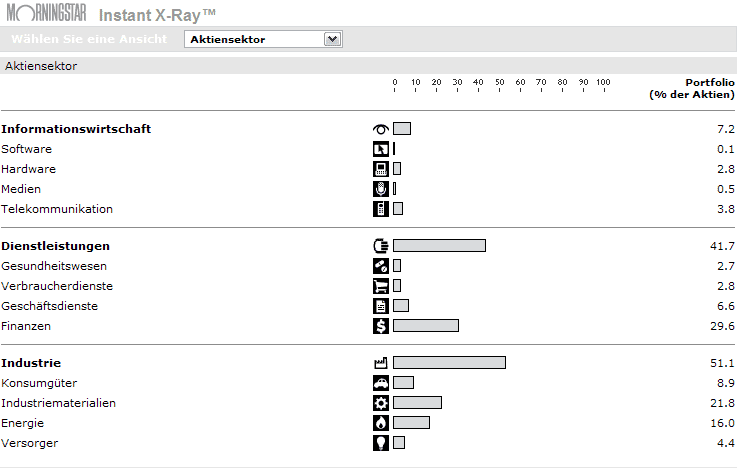
Task: Click the Finanzen dollar icon
Action: click(380, 326)
